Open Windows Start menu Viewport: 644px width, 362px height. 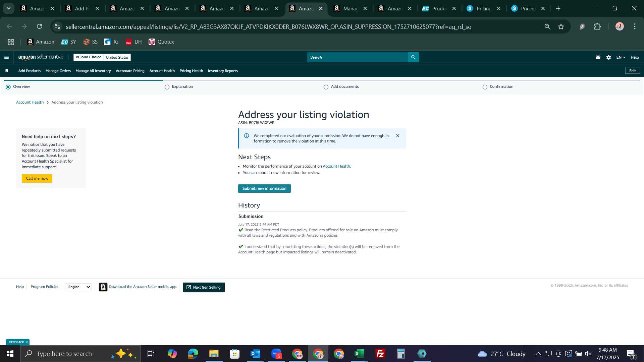click(x=10, y=354)
